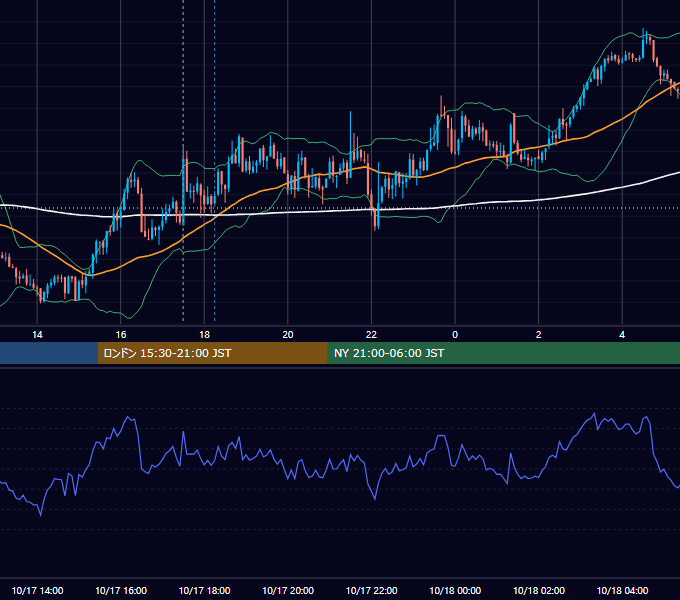Viewport: 680px width, 600px height.
Task: Click the 10/17 16:00 time label
Action: tap(121, 590)
